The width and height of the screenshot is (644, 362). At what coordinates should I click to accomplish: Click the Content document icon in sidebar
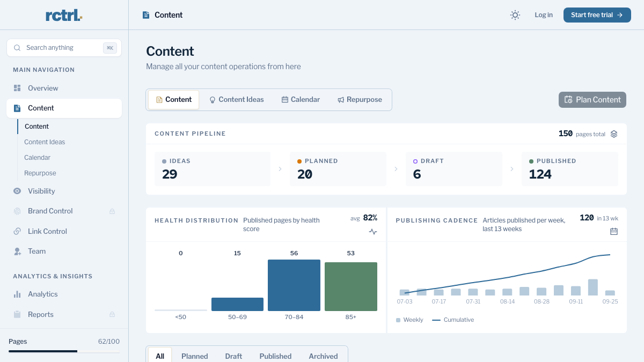(x=17, y=108)
